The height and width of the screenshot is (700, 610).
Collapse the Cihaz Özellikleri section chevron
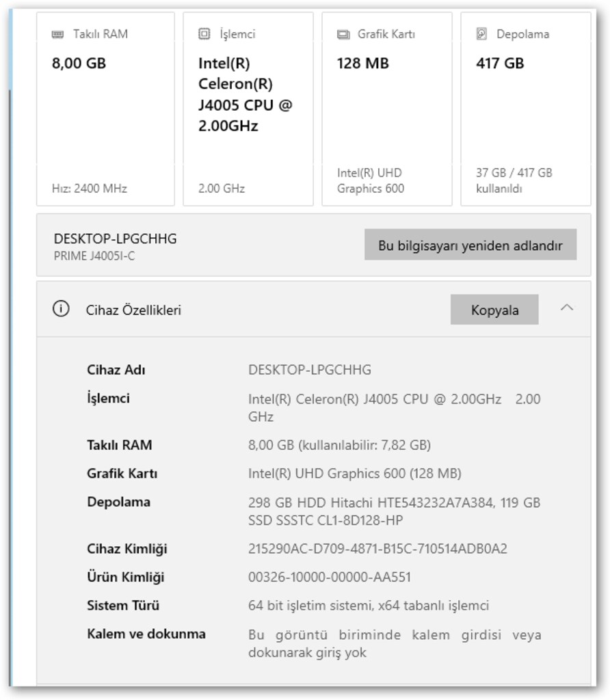coord(567,308)
